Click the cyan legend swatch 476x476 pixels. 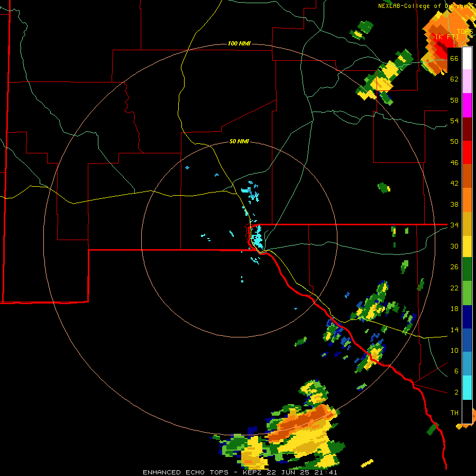tap(467, 388)
